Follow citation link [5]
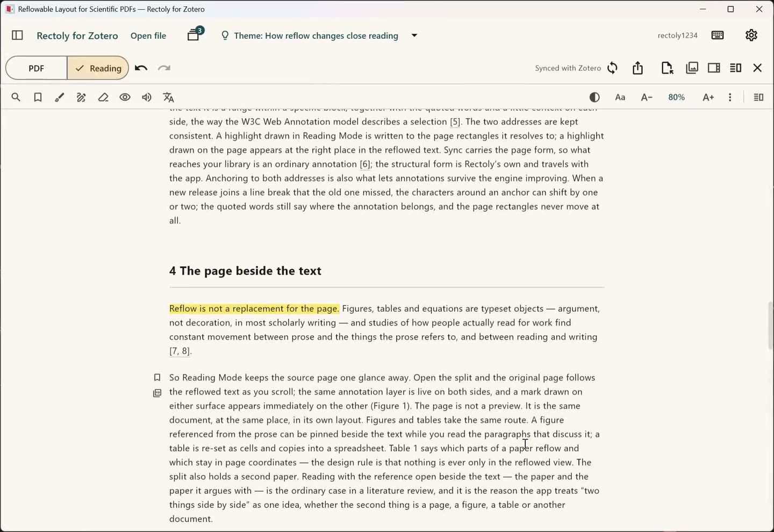The height and width of the screenshot is (532, 774). tap(455, 121)
